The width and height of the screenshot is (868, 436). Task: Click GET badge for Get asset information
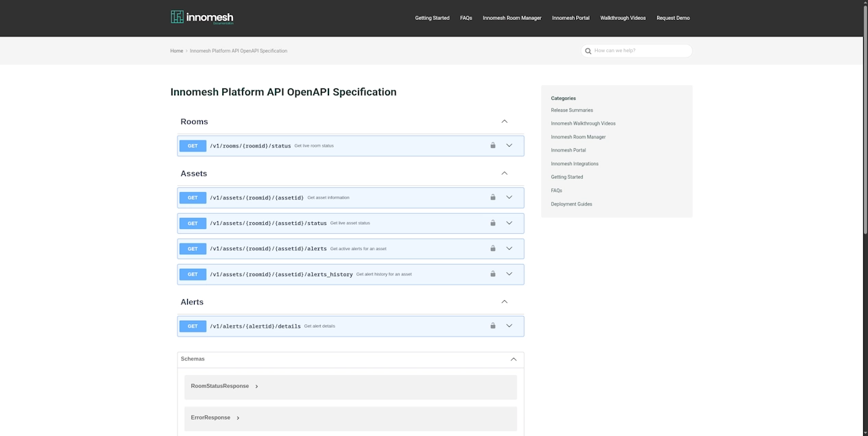point(193,197)
